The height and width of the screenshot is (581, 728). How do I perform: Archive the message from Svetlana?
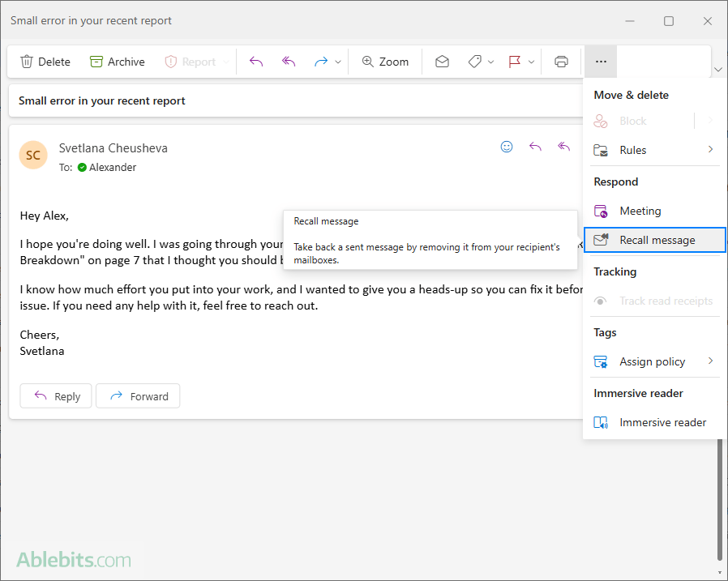117,61
